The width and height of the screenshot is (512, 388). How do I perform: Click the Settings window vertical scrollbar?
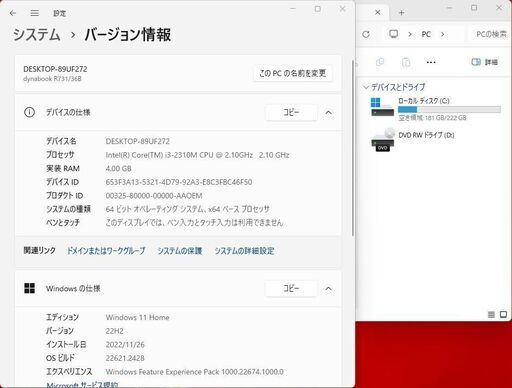353,148
